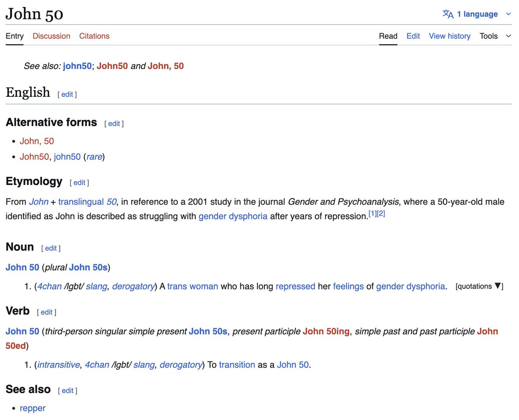This screenshot has width=519, height=420.
Task: Follow the John, 50 link in See also hatnote
Action: (x=166, y=67)
